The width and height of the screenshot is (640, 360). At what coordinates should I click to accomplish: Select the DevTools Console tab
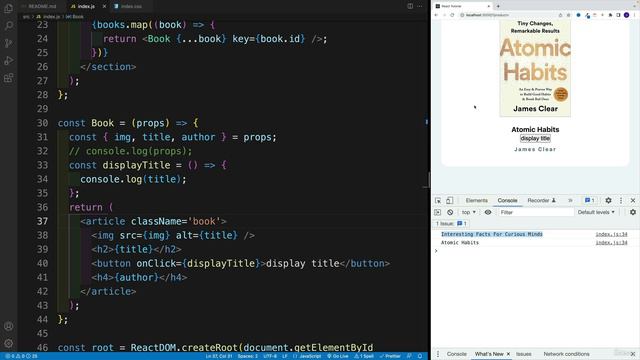[x=507, y=200]
